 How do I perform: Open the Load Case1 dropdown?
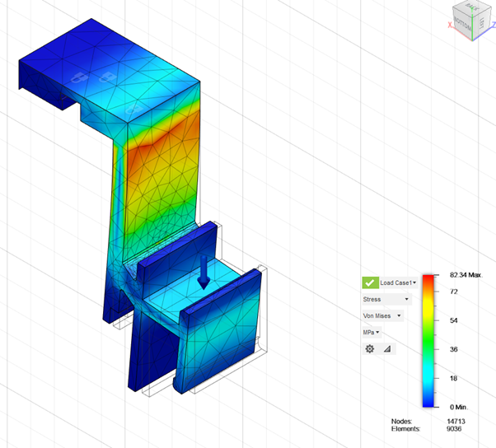[398, 282]
